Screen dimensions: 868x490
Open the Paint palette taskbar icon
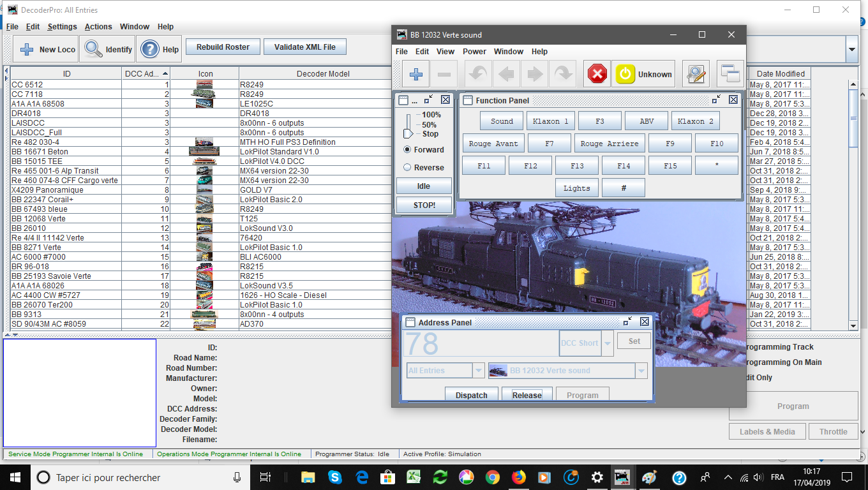pos(648,477)
